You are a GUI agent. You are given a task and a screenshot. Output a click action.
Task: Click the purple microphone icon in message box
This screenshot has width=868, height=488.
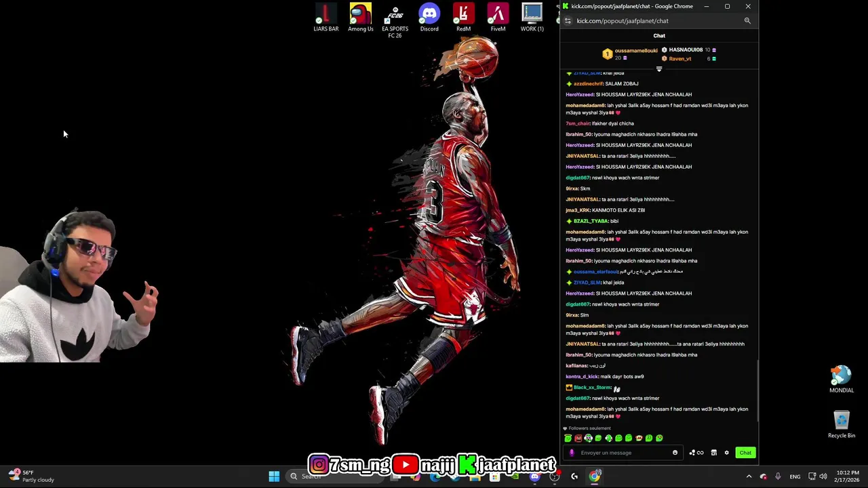572,453
